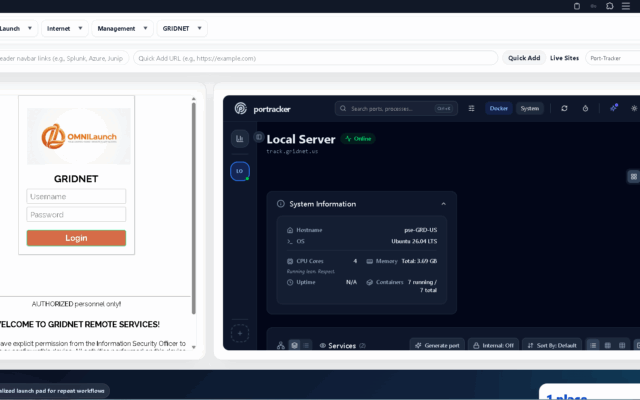
Task: Collapse the System Information card chevron
Action: [444, 204]
